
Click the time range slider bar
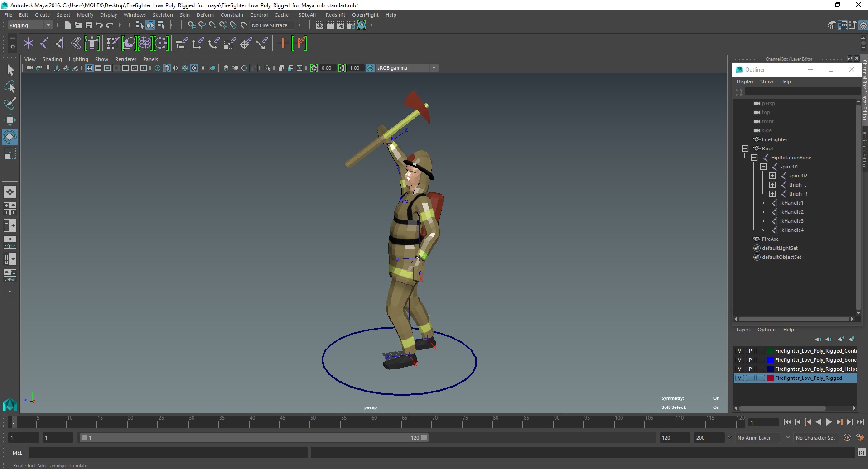pos(254,438)
